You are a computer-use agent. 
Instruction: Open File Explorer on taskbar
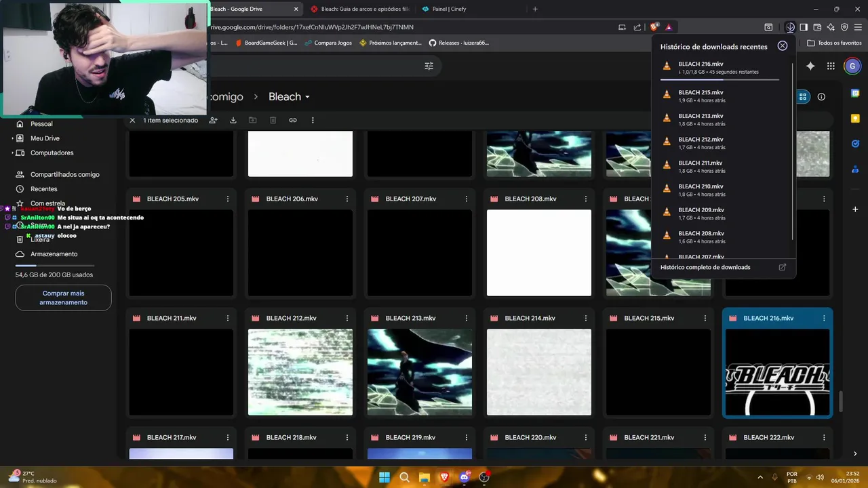pos(424,477)
